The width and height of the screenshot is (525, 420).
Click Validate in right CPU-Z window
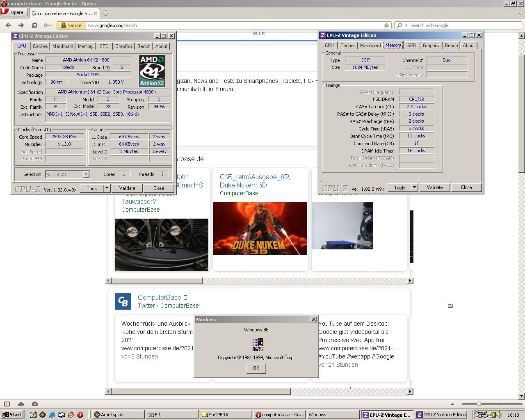coord(435,187)
